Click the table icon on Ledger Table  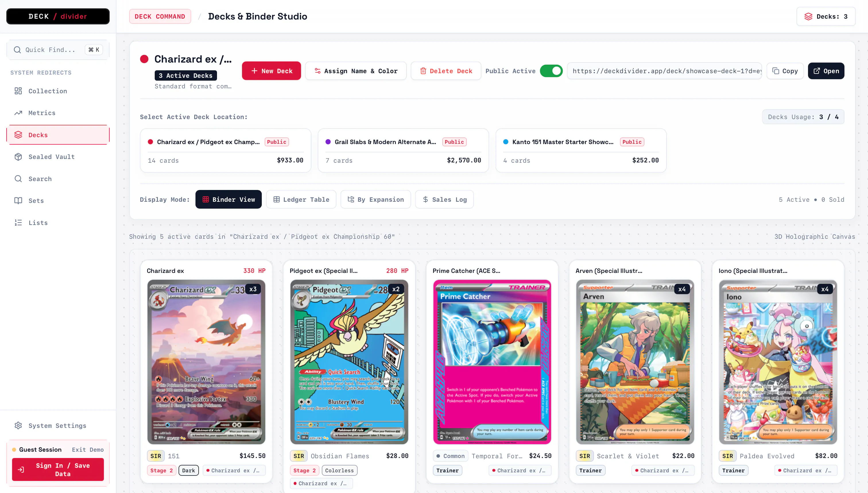[276, 199]
